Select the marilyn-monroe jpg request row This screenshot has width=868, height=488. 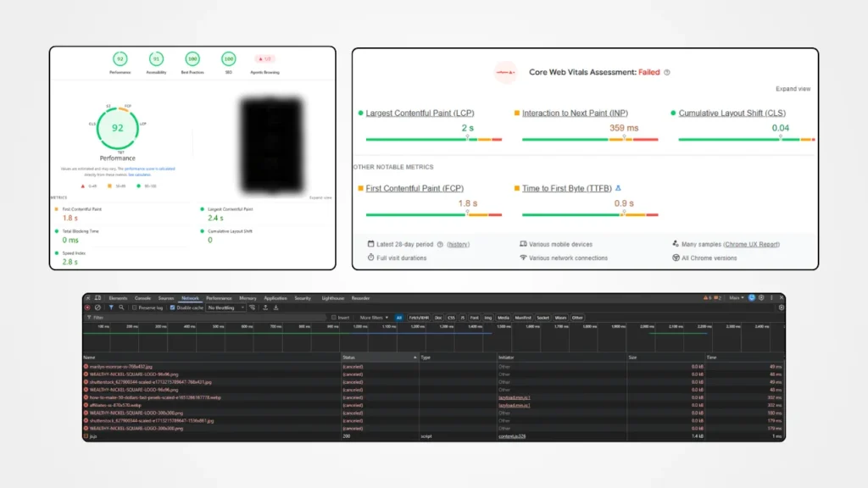click(x=433, y=367)
